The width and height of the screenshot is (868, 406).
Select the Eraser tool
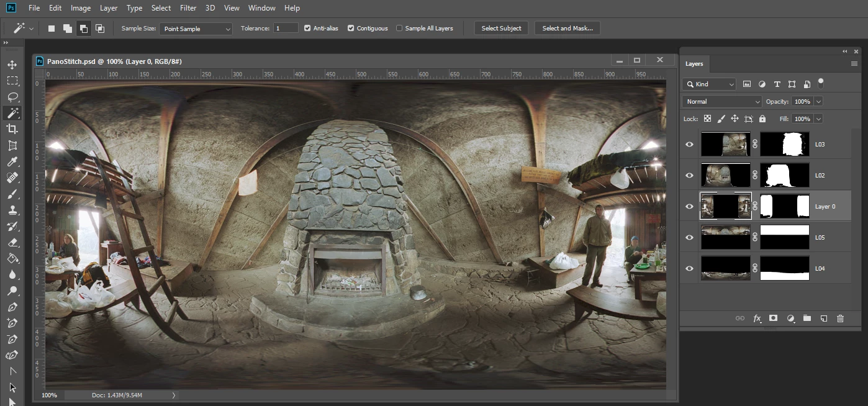[x=12, y=242]
